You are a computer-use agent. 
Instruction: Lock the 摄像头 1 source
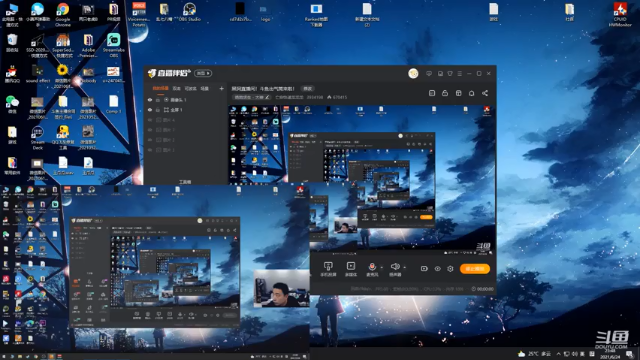pyautogui.click(x=158, y=100)
